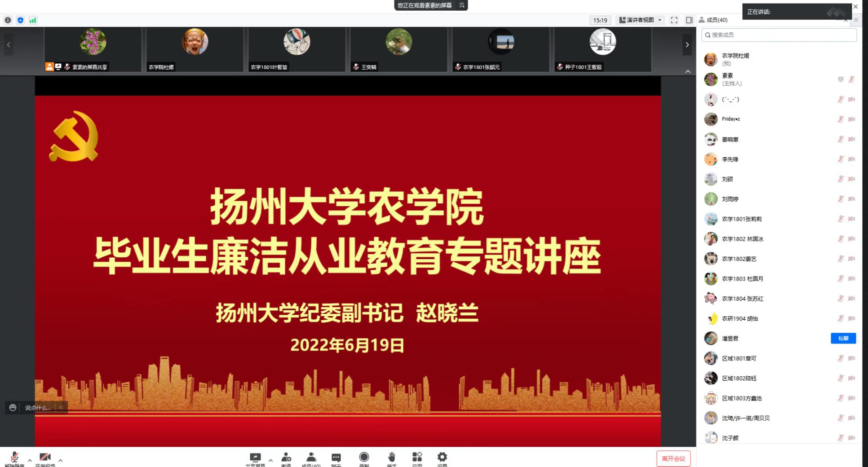Screen dimensions: 868x467
Task: Click the meeting info icon at top left
Action: (x=8, y=20)
